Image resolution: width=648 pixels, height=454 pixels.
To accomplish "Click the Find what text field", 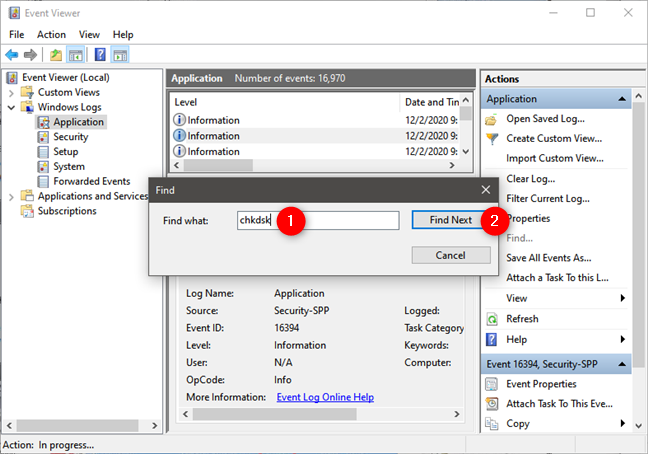I will click(x=318, y=220).
